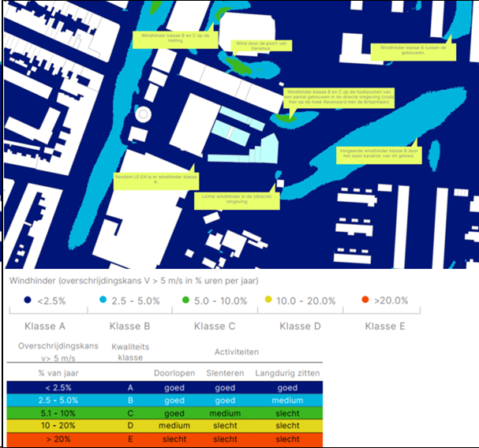
Task: Click 'goed' under Slenteren in row B
Action: tap(225, 401)
